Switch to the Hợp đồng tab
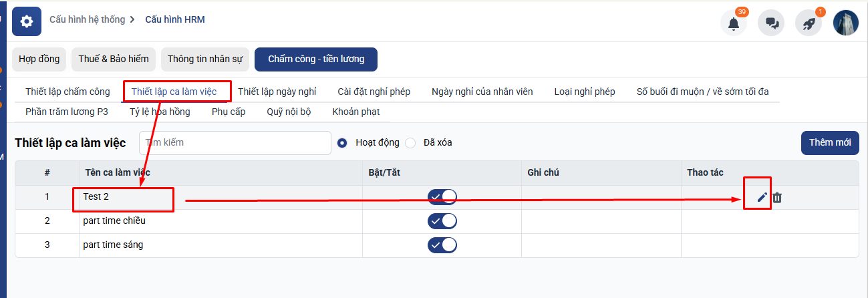Screen dimensions: 868x298 (x=39, y=59)
